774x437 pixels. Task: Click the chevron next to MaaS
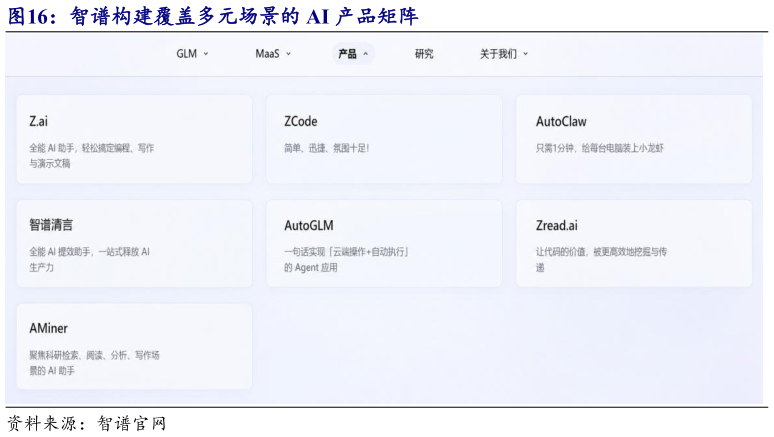click(288, 54)
